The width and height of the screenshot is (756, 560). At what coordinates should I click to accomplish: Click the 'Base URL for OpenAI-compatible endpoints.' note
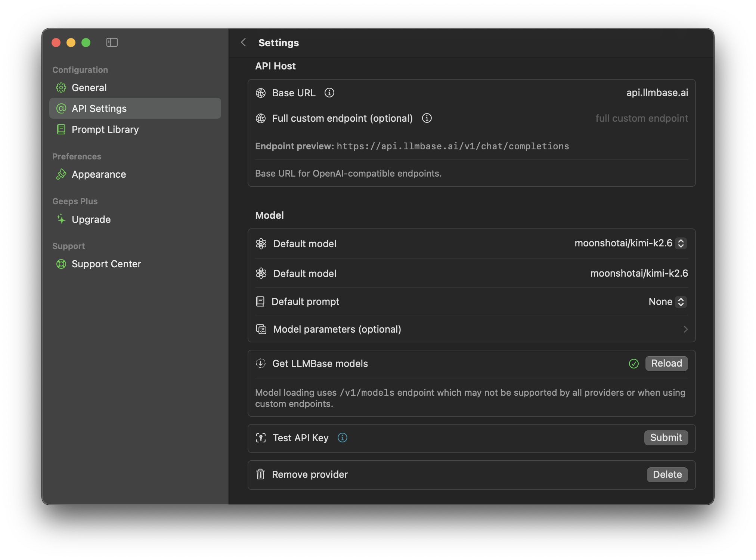tap(348, 174)
